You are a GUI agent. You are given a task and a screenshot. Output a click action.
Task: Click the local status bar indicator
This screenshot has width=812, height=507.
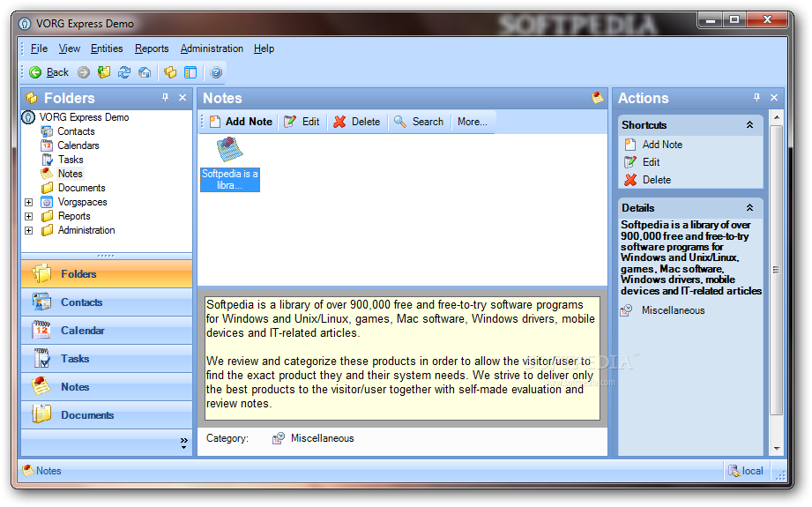[x=746, y=471]
